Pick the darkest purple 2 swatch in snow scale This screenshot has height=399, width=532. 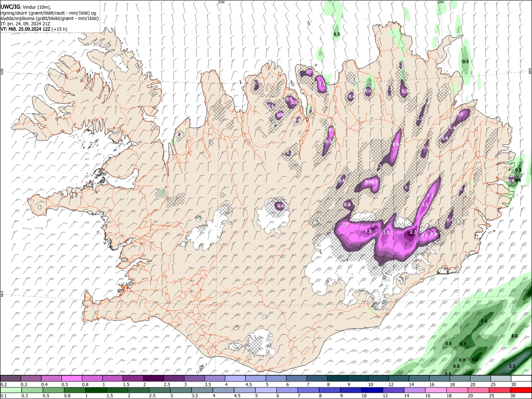153,378
